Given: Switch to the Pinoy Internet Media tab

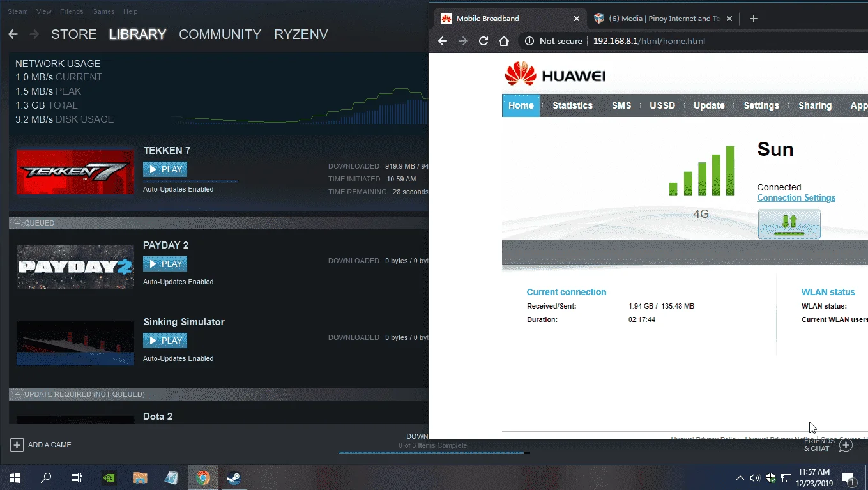Looking at the screenshot, I should tap(663, 19).
